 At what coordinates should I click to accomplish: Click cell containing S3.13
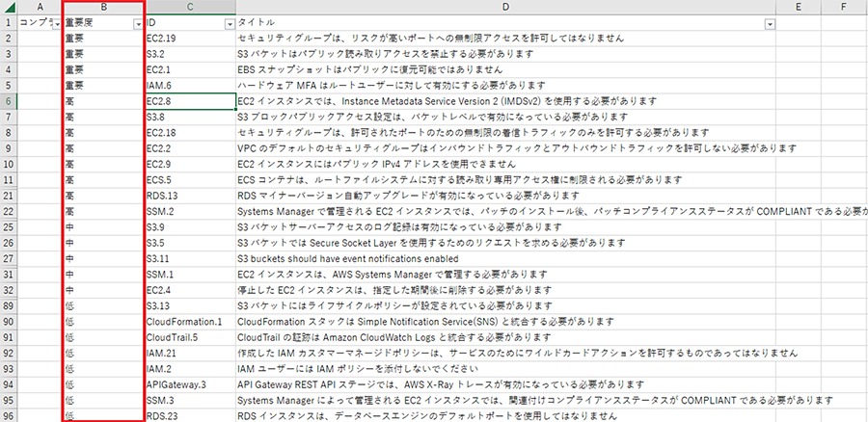click(x=190, y=305)
